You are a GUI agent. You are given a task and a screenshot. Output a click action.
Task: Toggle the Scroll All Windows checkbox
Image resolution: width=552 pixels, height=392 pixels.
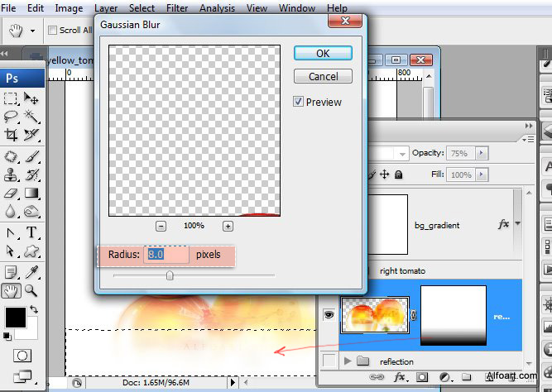pyautogui.click(x=53, y=30)
